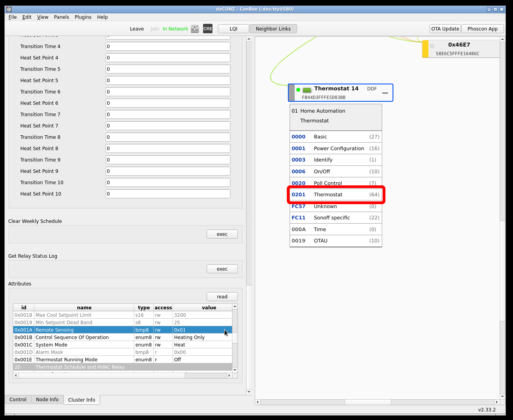Screen dimensions: 513x420
Task: Select the Time cluster 000A
Action: [336, 229]
